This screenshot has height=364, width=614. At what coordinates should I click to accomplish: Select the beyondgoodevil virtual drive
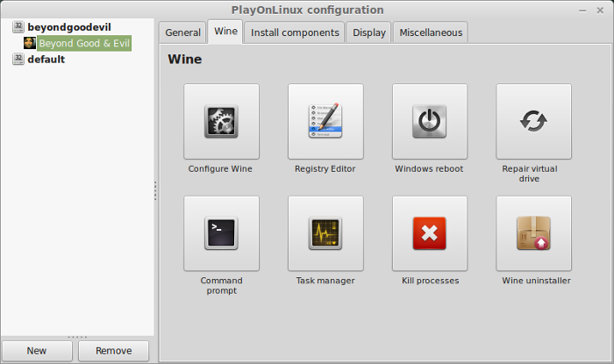point(69,27)
